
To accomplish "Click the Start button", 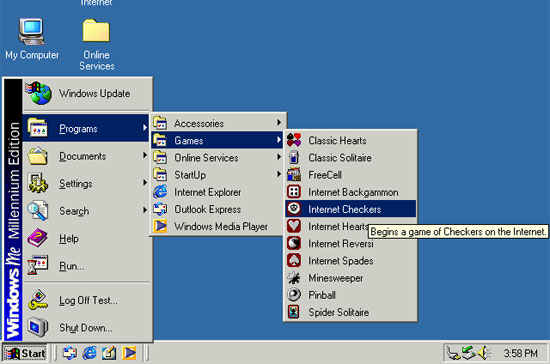I will coord(25,353).
